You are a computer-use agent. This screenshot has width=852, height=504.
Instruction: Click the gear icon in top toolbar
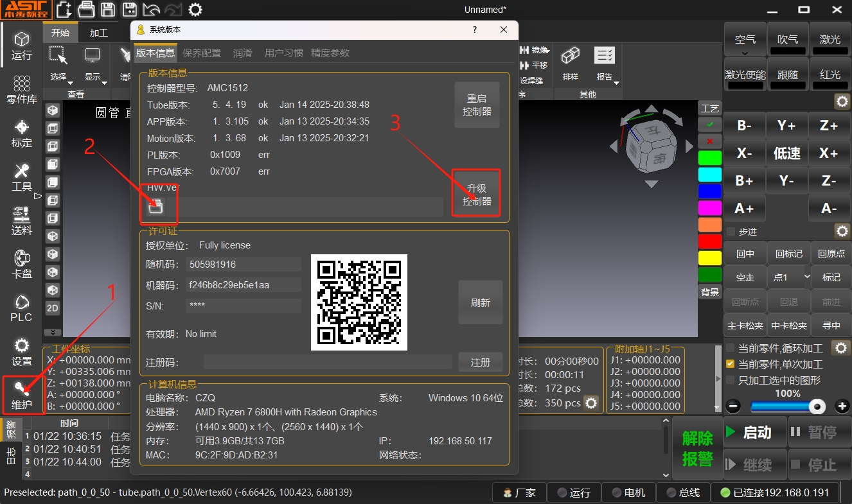tap(195, 10)
